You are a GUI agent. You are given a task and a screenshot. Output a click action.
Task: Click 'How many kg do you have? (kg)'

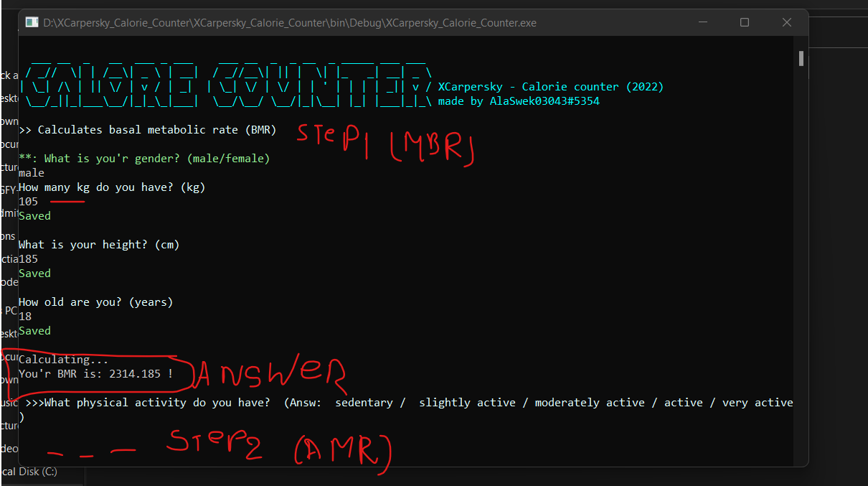[112, 187]
